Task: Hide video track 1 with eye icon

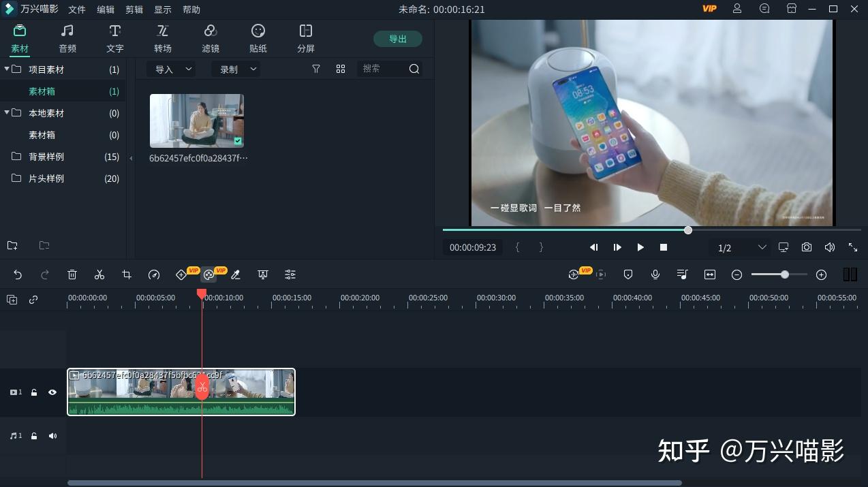Action: (x=52, y=392)
